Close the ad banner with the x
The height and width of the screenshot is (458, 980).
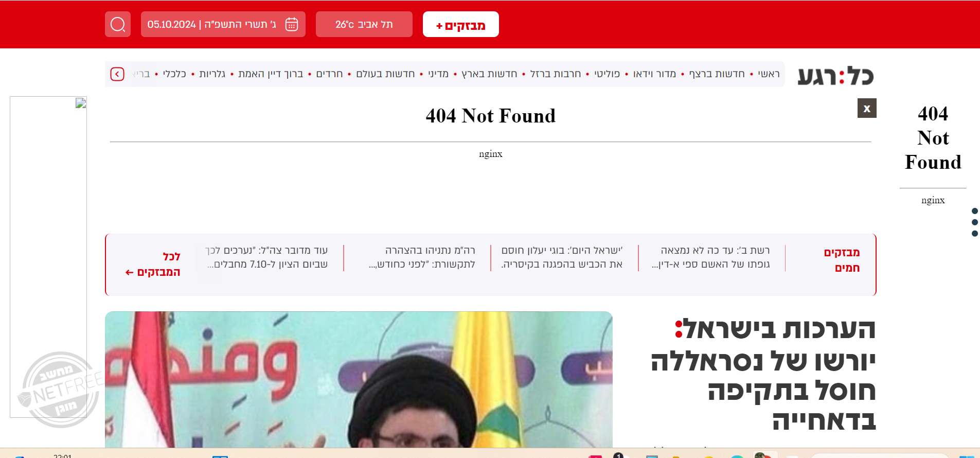tap(867, 108)
